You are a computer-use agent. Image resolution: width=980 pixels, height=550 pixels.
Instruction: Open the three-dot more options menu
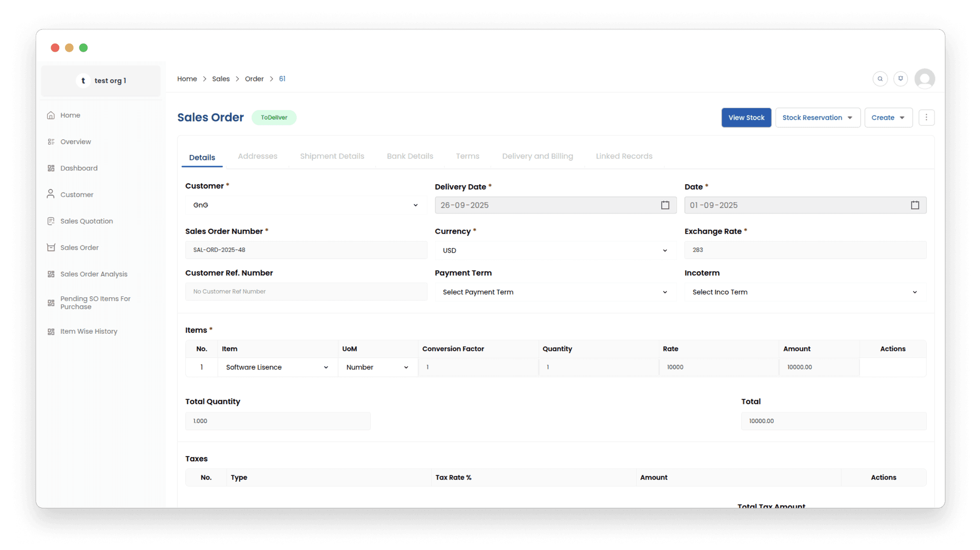[x=926, y=117]
